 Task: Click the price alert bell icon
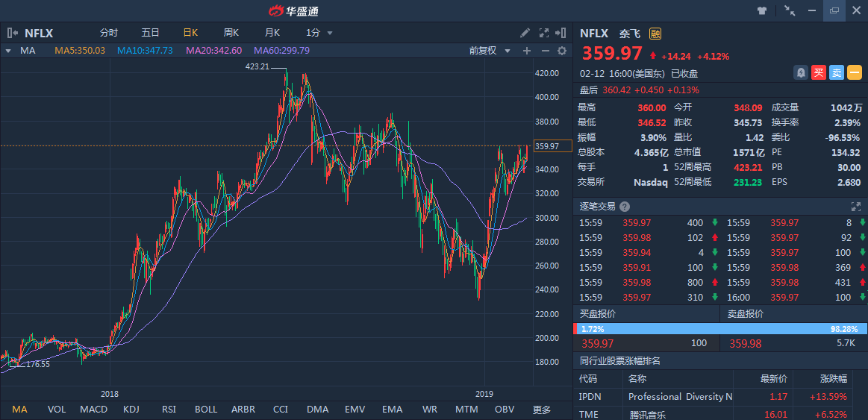tap(801, 72)
